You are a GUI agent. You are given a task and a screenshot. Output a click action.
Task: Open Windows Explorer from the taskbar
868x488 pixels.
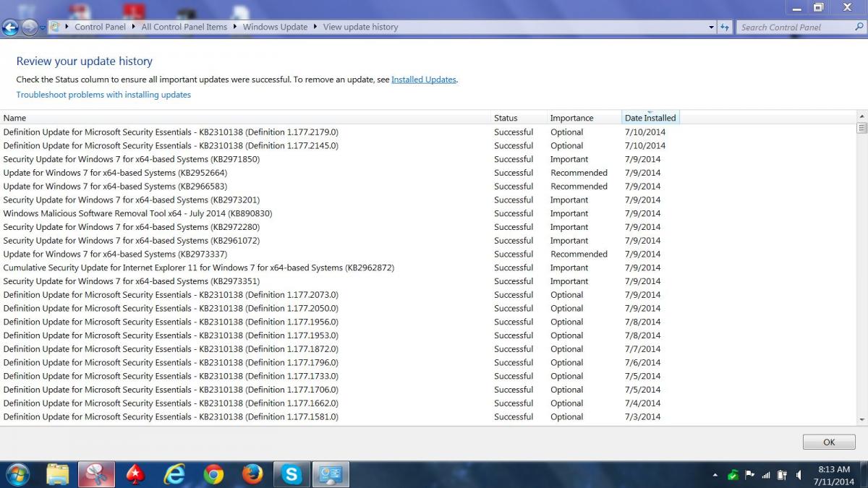(58, 474)
